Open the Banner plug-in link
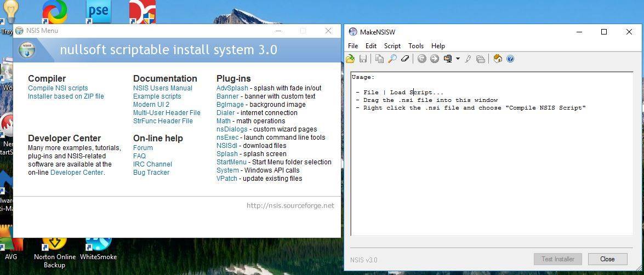Viewport: 644px width, 275px height. (x=227, y=96)
